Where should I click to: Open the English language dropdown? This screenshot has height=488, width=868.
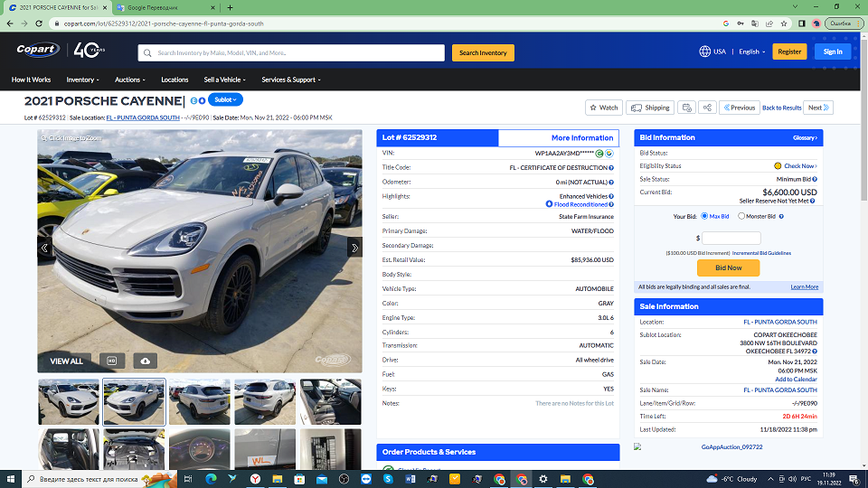tap(751, 52)
